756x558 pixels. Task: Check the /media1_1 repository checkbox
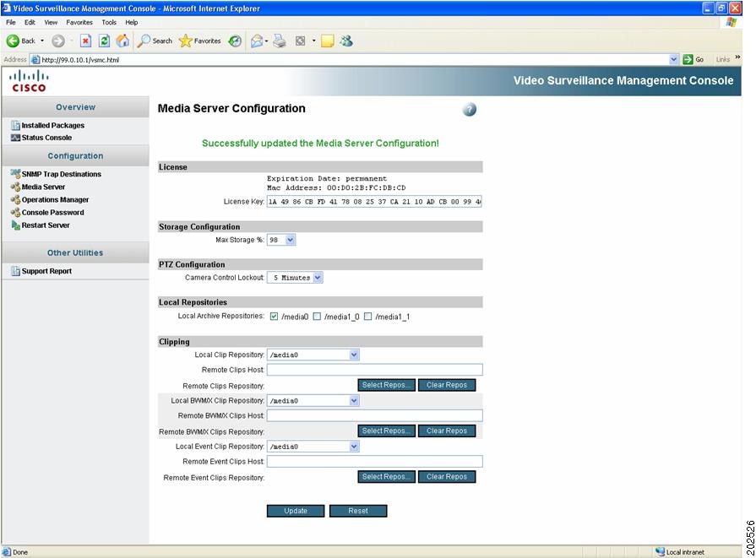pos(368,316)
